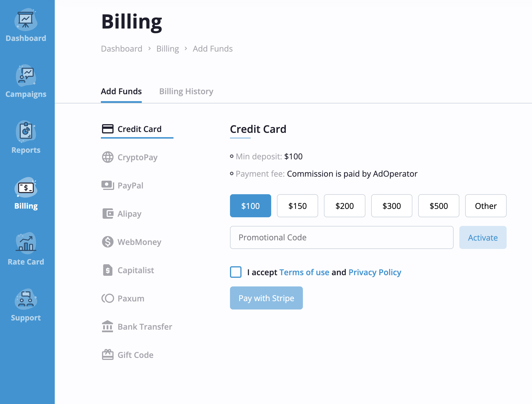Image resolution: width=532 pixels, height=404 pixels.
Task: Open the Reports sidebar icon
Action: coord(26,132)
